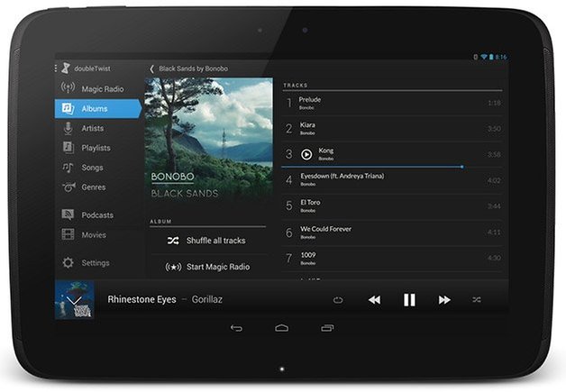566x392 pixels.
Task: Click the play circle icon on Kong
Action: click(306, 154)
